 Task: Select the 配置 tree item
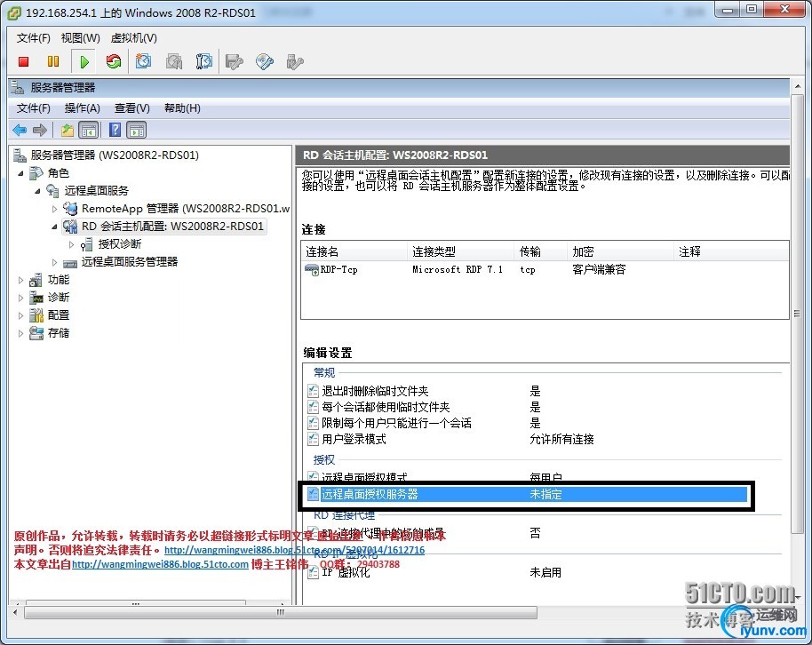click(x=59, y=315)
